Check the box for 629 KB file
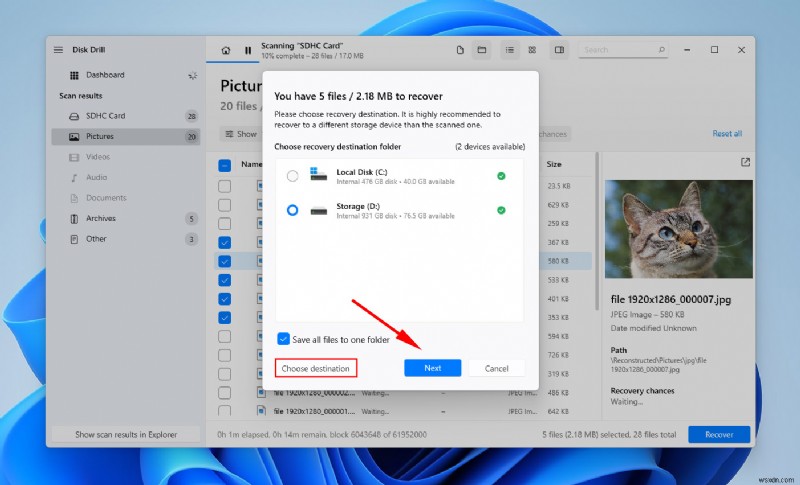The width and height of the screenshot is (800, 485). tap(224, 205)
